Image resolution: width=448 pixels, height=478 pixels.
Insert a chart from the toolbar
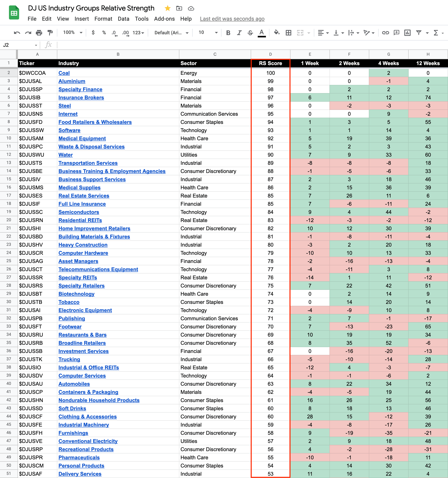point(407,33)
